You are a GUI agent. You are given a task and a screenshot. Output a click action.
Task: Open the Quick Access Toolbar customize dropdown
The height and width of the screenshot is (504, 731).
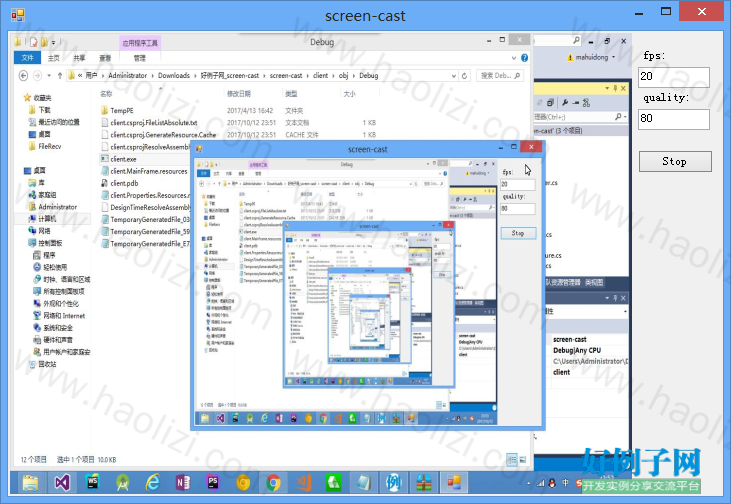(54, 42)
